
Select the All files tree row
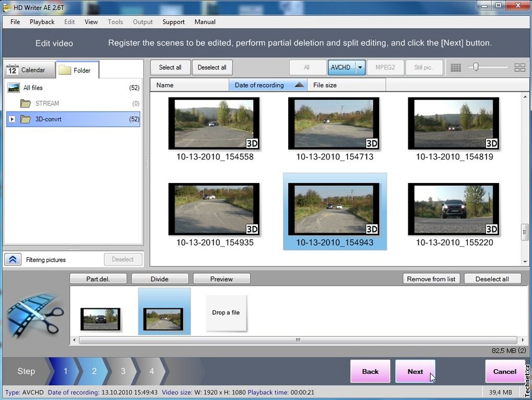click(x=73, y=88)
